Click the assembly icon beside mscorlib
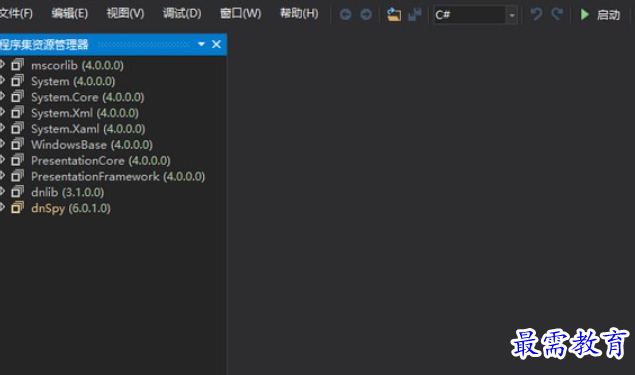The width and height of the screenshot is (635, 375). pos(17,64)
